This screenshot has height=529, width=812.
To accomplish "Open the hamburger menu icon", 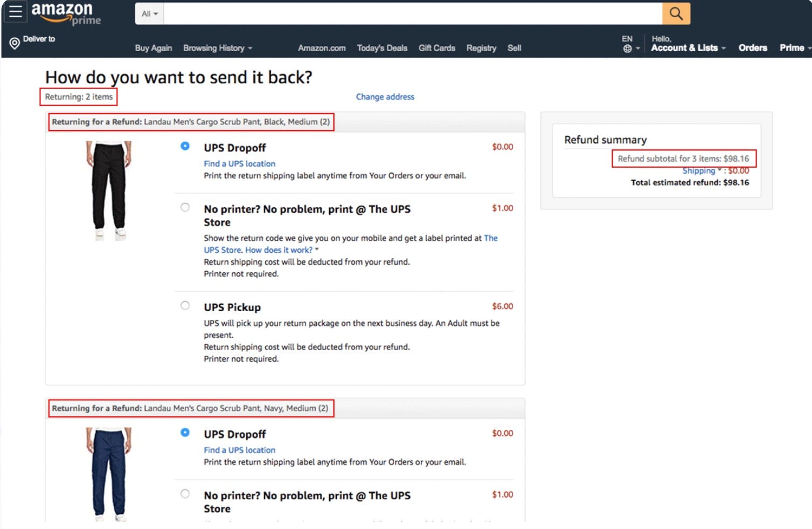I will [15, 11].
